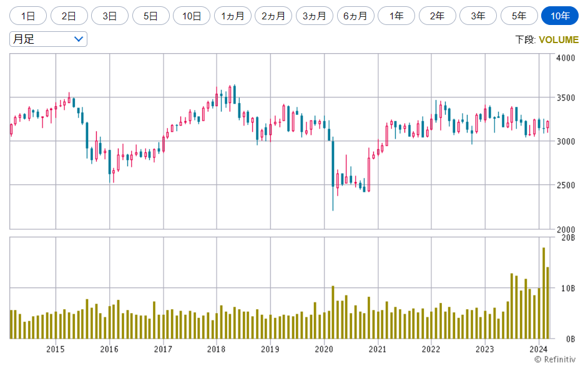Select the 5年 period button

(519, 16)
